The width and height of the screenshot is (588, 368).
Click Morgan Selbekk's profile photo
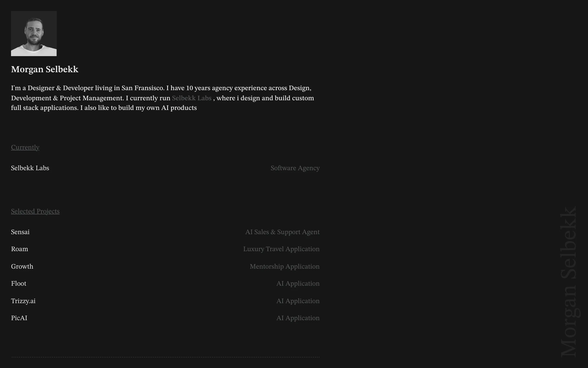click(34, 34)
